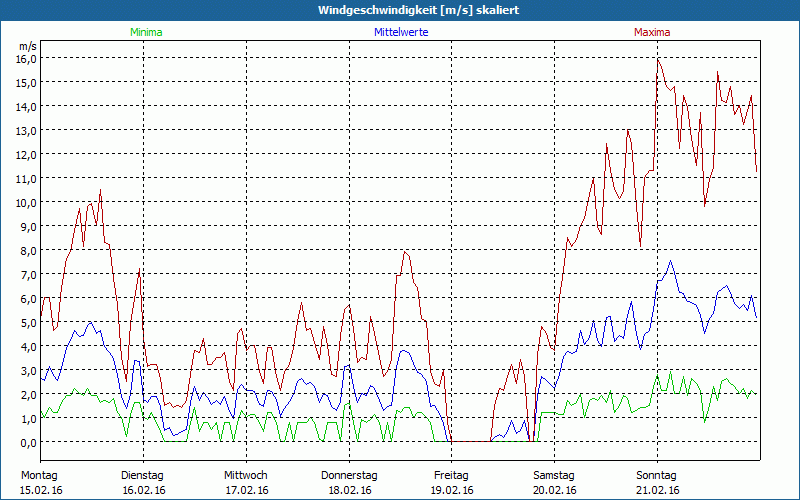Screen dimensions: 800x500
Task: Click the 16,0 y-axis value
Action: 28,58
